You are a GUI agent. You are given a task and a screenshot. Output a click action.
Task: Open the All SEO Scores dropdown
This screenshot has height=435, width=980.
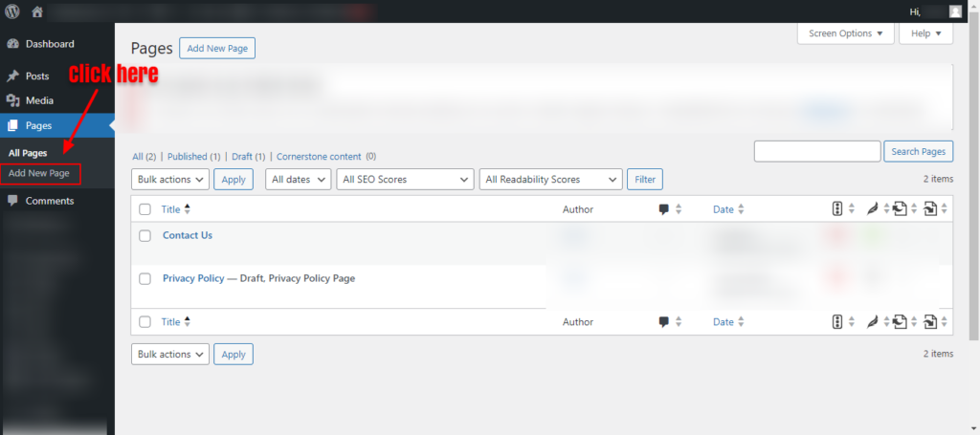pyautogui.click(x=406, y=179)
